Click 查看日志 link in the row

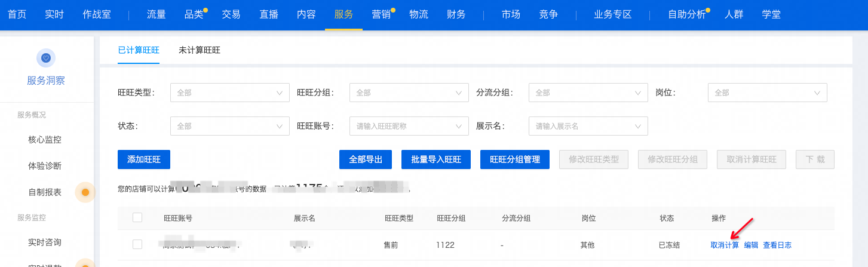pos(777,245)
